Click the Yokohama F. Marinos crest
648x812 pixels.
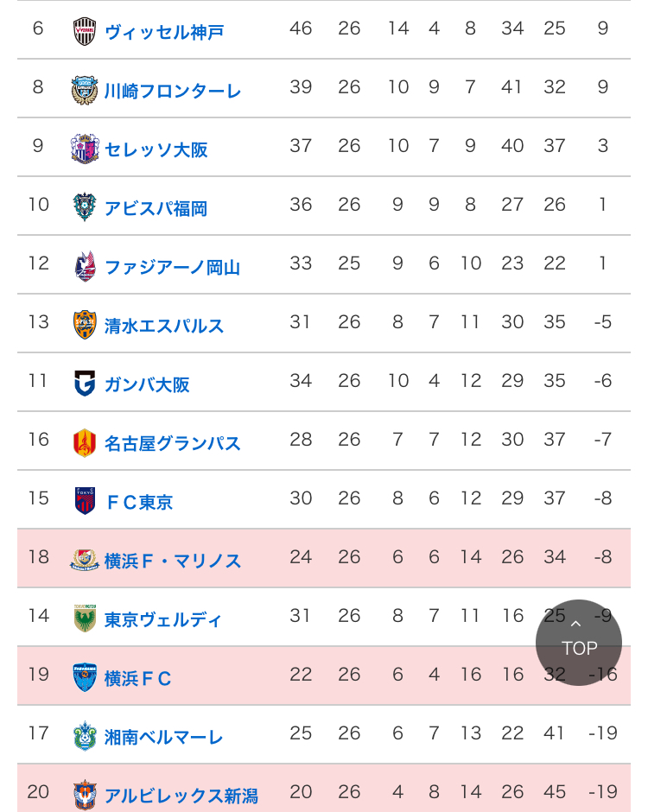[x=85, y=560]
